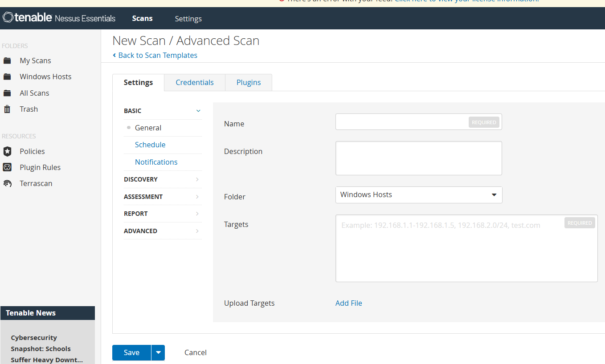
Task: Open the My Scans folder icon
Action: (8, 60)
